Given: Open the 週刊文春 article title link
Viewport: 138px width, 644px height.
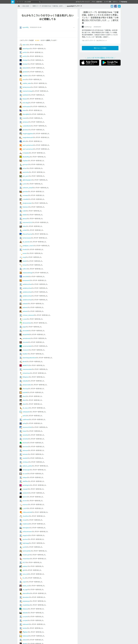Looking at the screenshot, I should (100, 17).
